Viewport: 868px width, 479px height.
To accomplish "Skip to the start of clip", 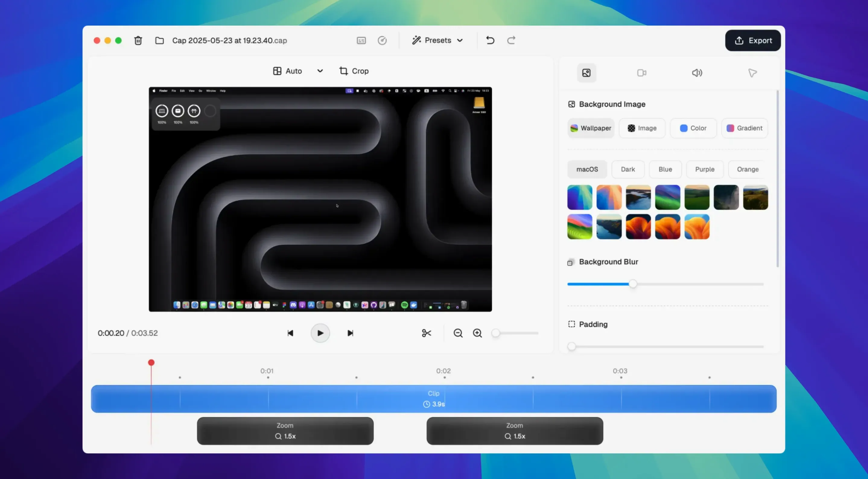I will pyautogui.click(x=290, y=333).
